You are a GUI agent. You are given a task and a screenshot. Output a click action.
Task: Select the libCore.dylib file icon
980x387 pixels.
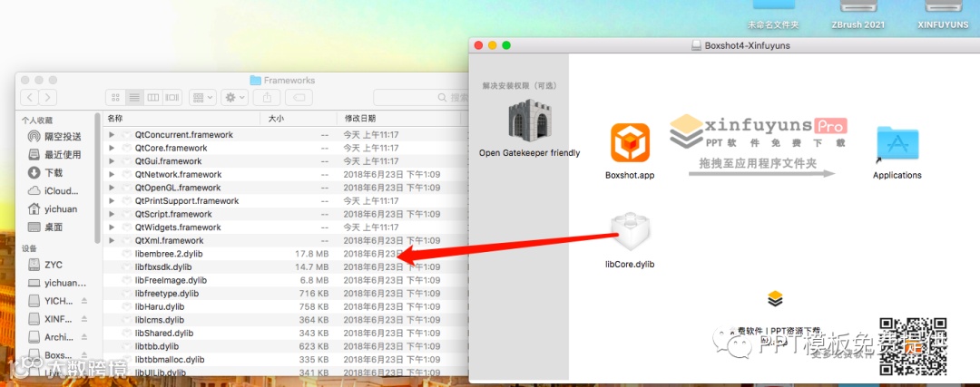point(630,233)
